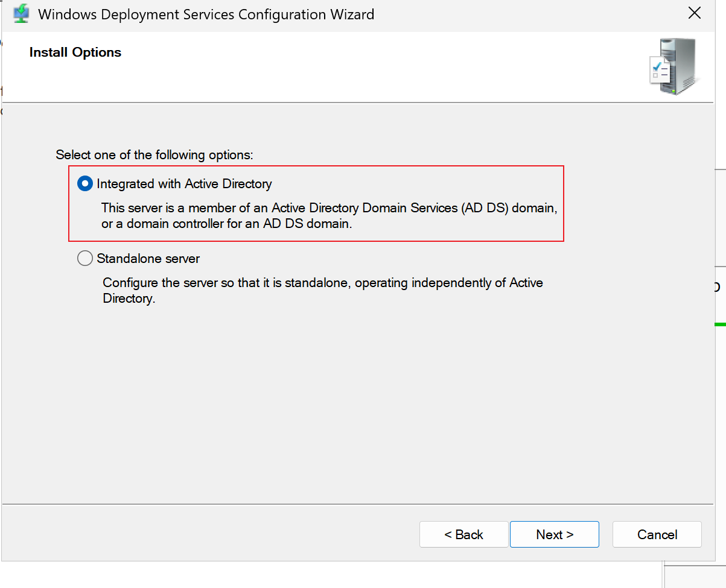Click the "Standalone server" option label
This screenshot has width=726, height=588.
pyautogui.click(x=148, y=259)
